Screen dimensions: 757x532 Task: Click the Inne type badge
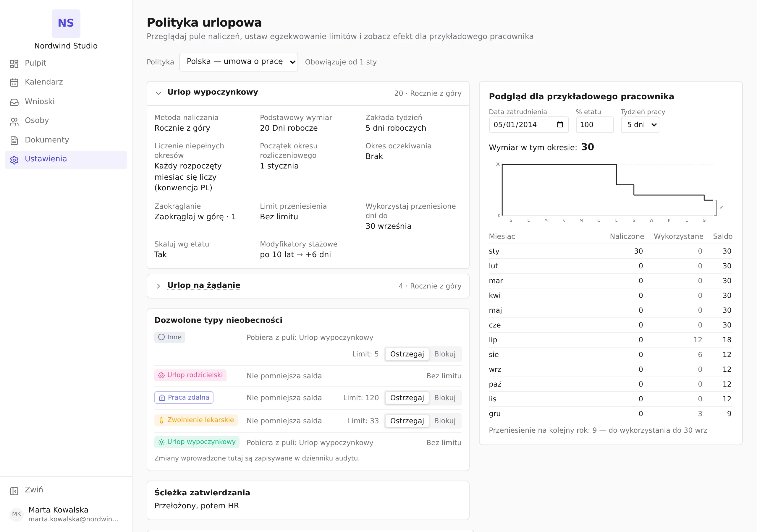tap(170, 337)
